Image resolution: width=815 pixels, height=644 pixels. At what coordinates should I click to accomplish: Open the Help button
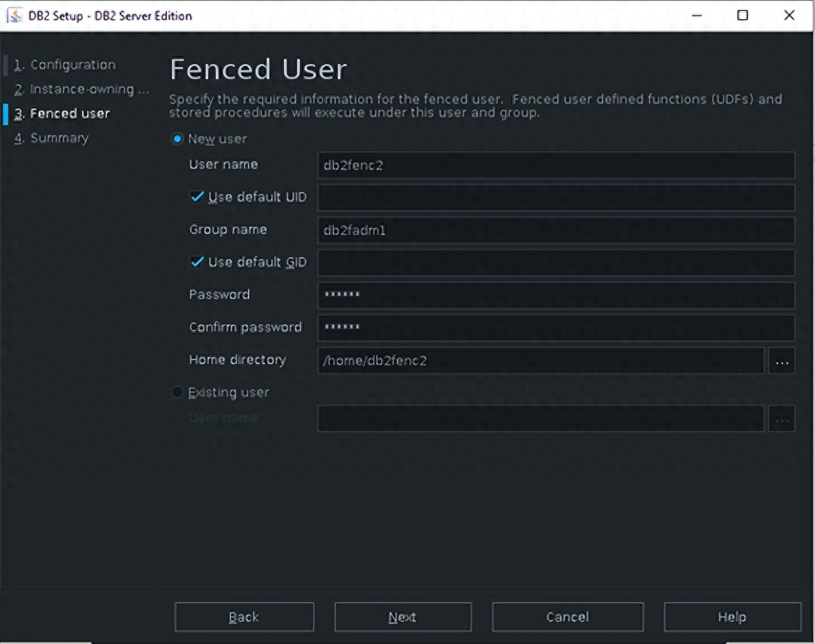(731, 617)
